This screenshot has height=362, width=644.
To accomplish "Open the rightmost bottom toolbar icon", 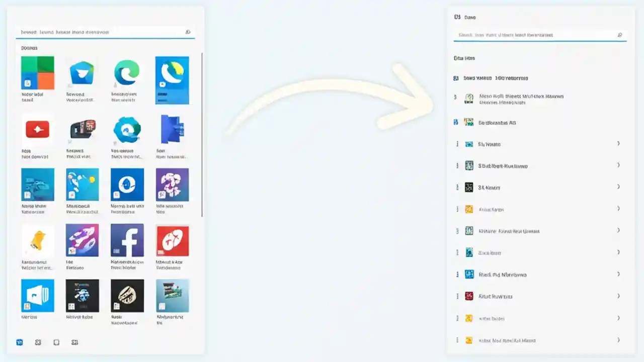I will click(74, 342).
